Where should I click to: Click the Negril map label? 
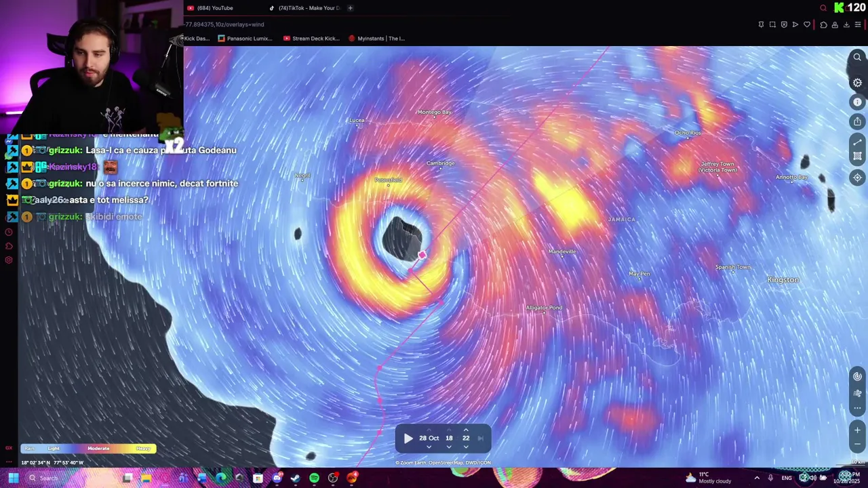coord(302,176)
